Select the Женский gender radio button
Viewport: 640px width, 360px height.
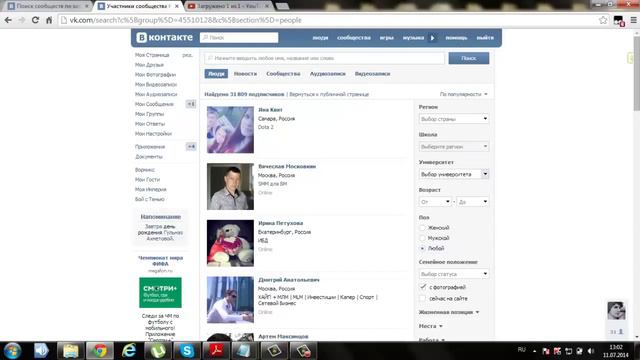pyautogui.click(x=422, y=228)
